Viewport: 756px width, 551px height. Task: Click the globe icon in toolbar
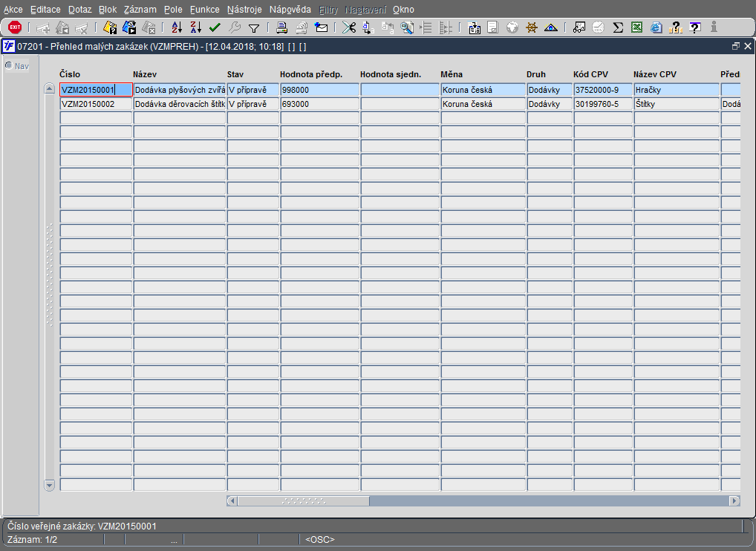pos(512,27)
